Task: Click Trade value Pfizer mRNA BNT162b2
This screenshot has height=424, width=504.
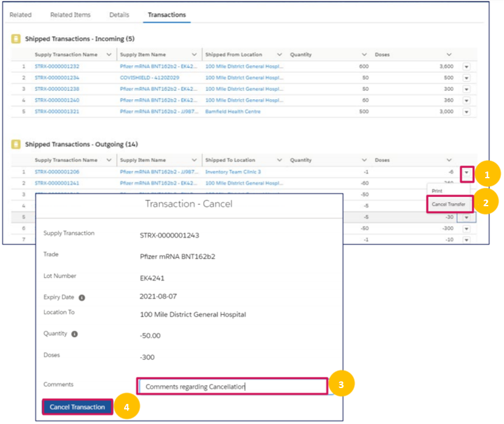Action: click(178, 257)
